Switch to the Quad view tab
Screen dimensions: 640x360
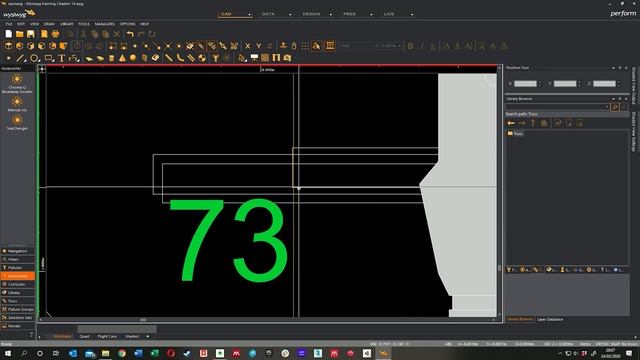84,336
